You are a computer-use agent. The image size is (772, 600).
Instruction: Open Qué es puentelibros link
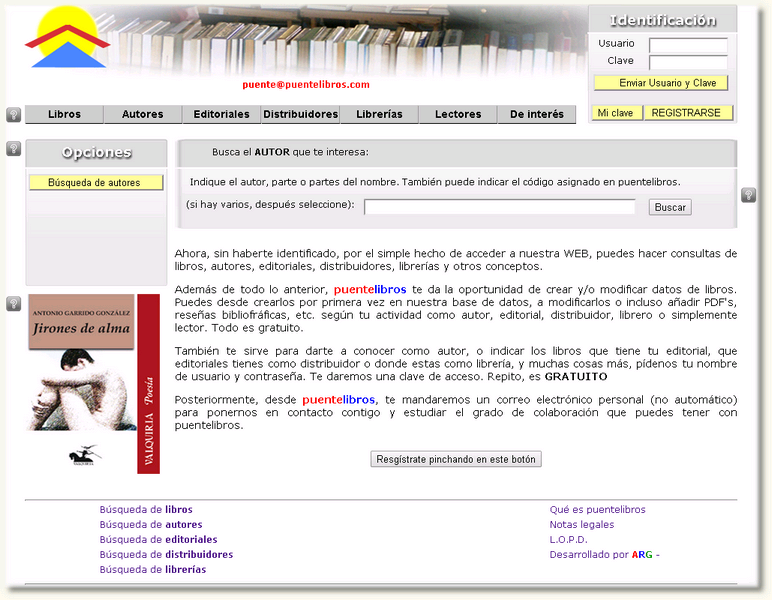click(597, 509)
